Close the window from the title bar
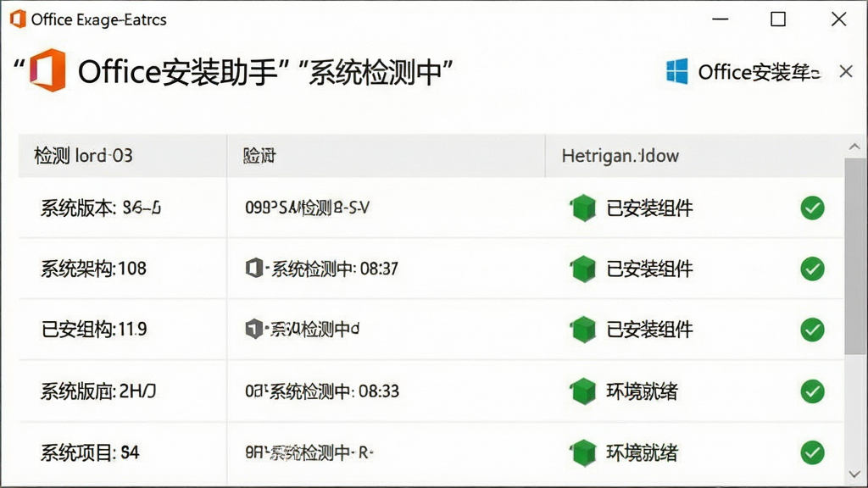868x488 pixels. click(838, 19)
